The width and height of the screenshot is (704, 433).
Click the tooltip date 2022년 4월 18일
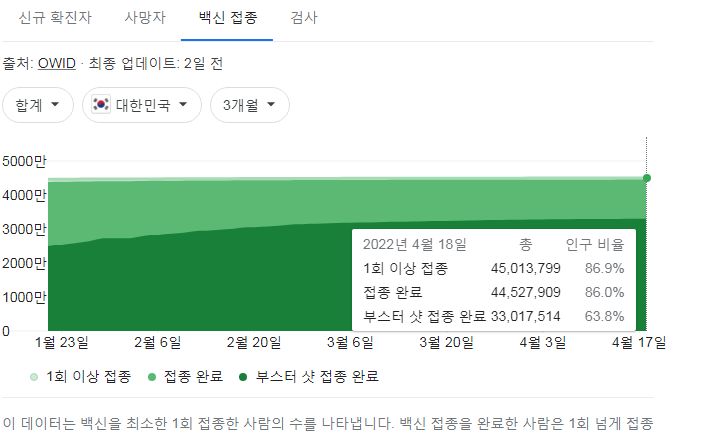click(414, 245)
